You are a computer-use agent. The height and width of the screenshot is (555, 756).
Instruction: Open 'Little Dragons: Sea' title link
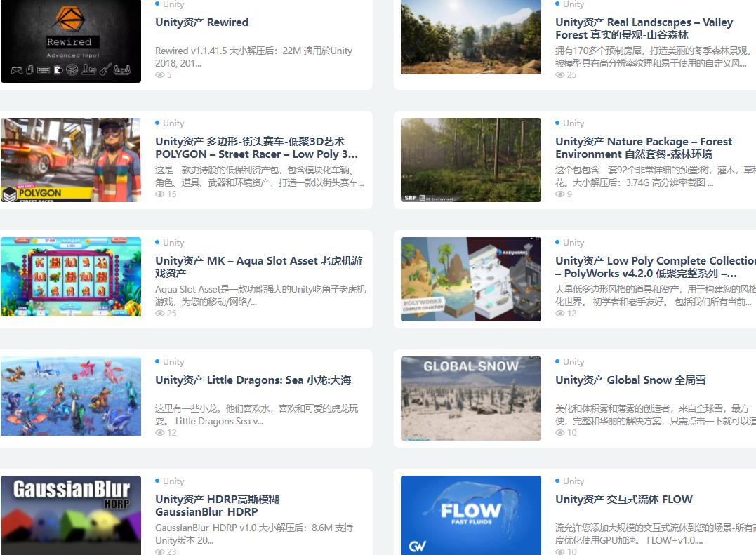pyautogui.click(x=253, y=380)
